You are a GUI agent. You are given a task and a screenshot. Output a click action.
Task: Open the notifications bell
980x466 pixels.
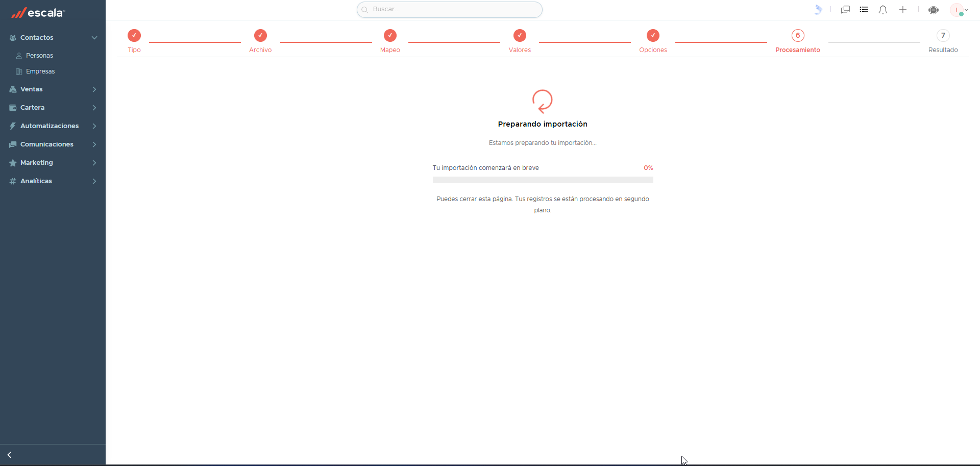(883, 10)
